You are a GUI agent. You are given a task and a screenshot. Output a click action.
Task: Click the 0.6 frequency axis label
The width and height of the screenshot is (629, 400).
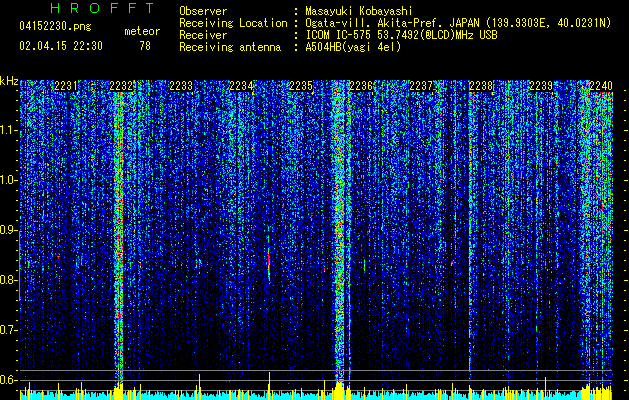pyautogui.click(x=8, y=380)
